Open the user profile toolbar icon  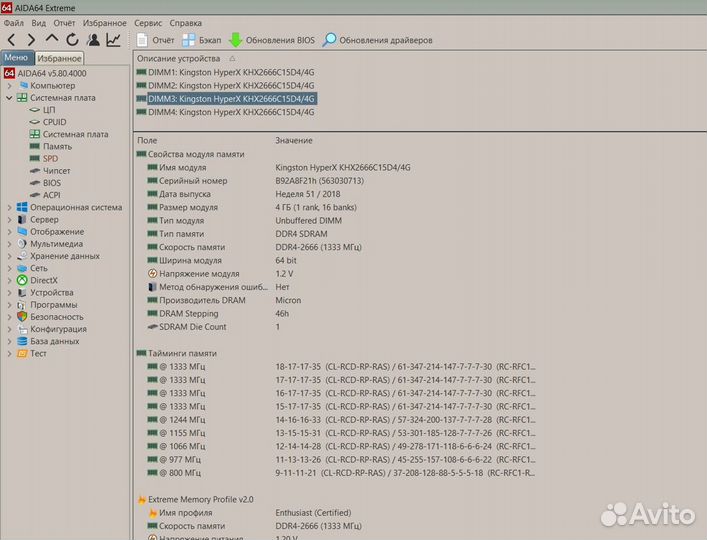[x=93, y=40]
